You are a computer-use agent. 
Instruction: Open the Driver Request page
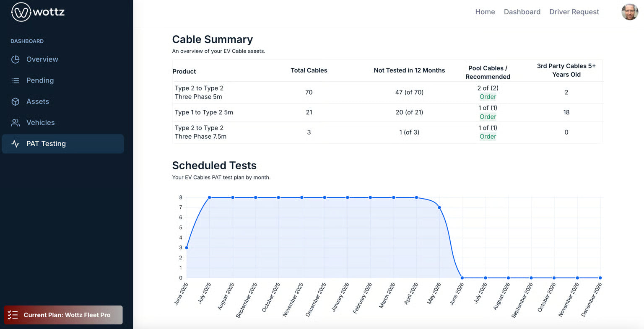coord(574,12)
